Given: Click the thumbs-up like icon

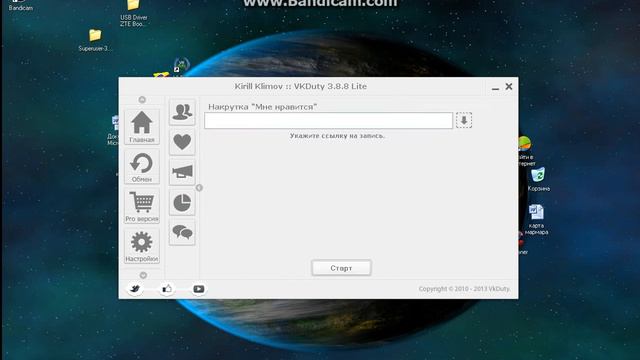Looking at the screenshot, I should click(x=167, y=289).
